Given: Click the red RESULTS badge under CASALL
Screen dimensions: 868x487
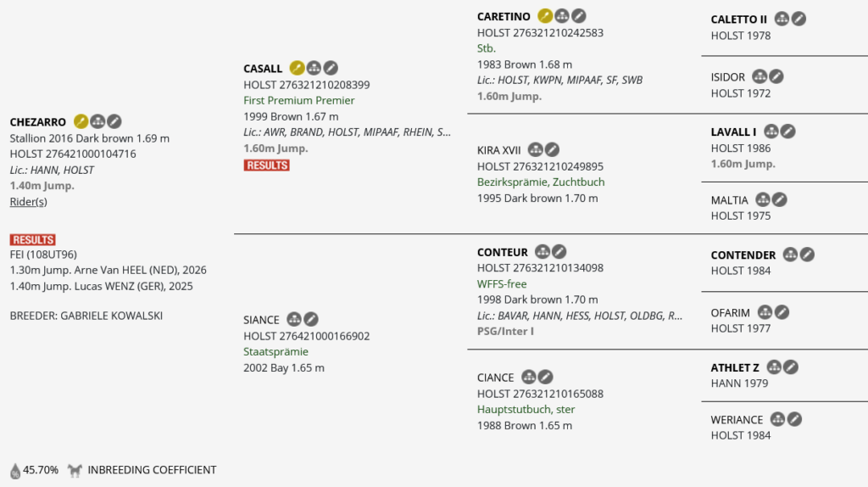Looking at the screenshot, I should tap(267, 165).
